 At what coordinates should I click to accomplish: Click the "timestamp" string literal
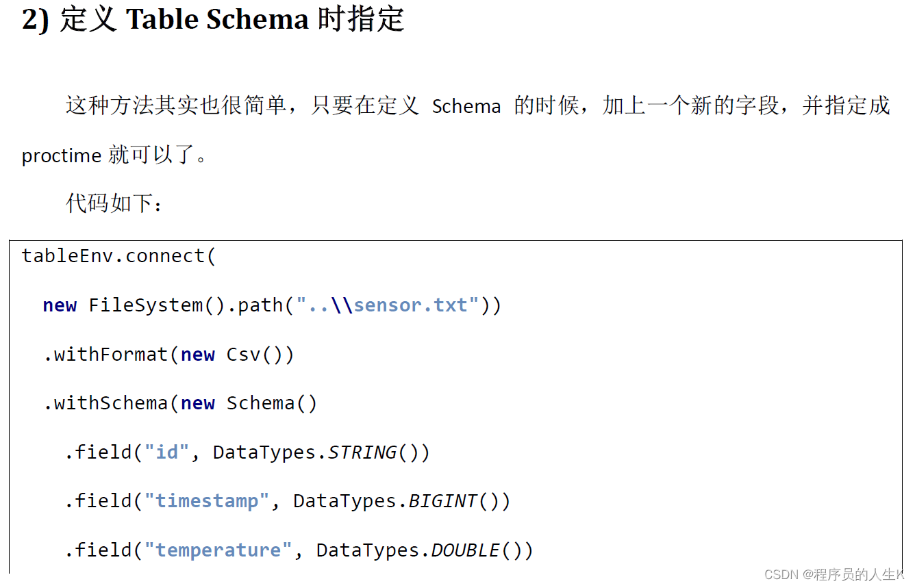tap(207, 501)
